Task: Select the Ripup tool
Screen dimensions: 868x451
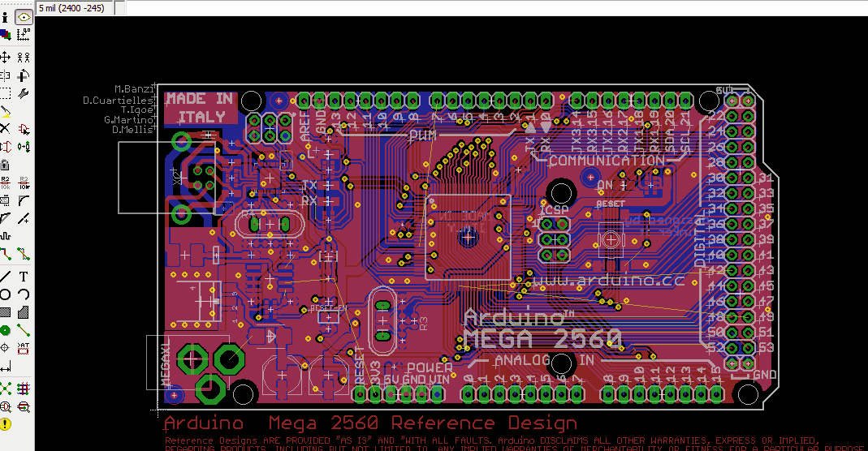Action: pyautogui.click(x=24, y=254)
